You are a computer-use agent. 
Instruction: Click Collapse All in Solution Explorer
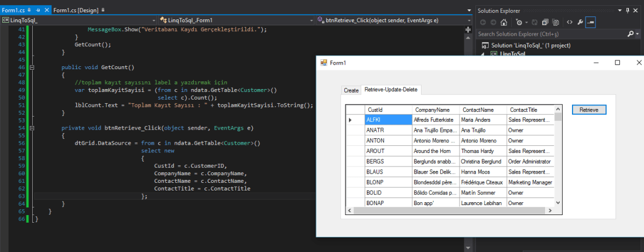(545, 22)
